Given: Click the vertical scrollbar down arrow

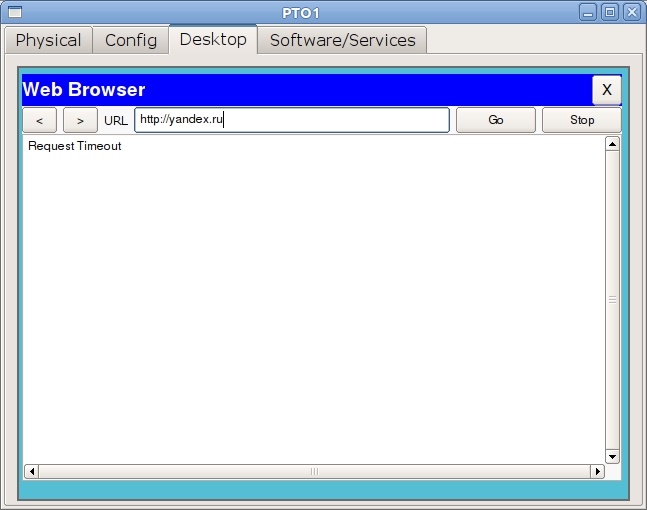Looking at the screenshot, I should tap(612, 455).
